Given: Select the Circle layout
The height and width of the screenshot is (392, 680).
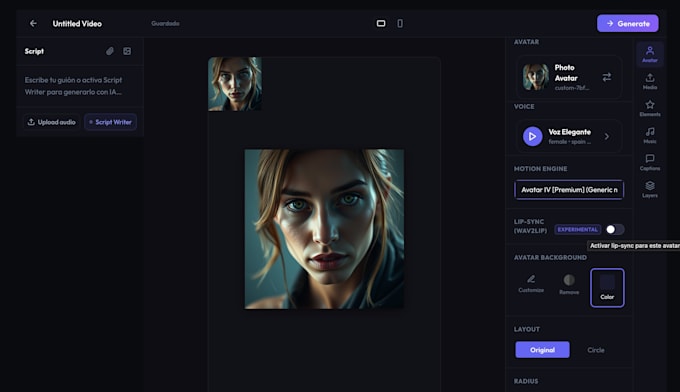Looking at the screenshot, I should tap(595, 350).
